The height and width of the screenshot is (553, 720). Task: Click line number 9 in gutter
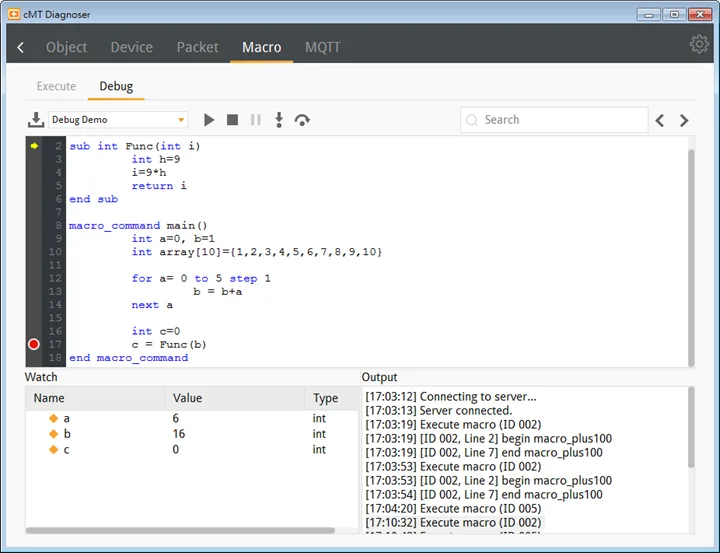pyautogui.click(x=58, y=239)
